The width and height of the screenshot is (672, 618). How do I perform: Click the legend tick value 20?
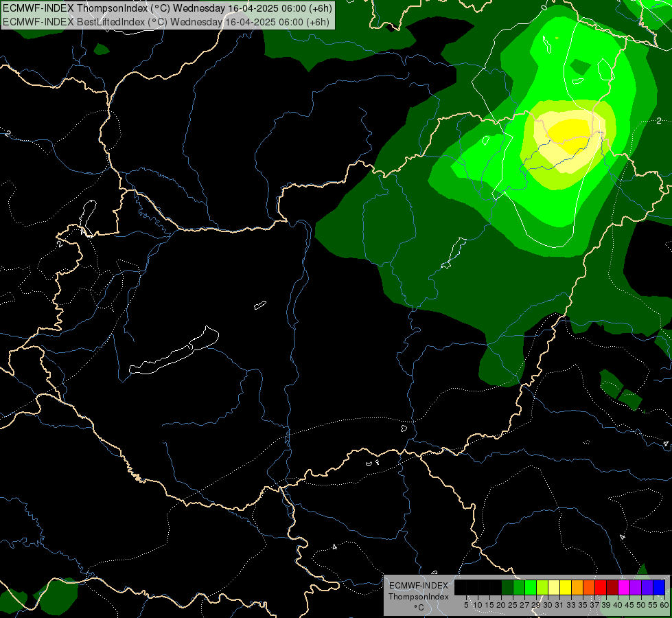click(502, 605)
